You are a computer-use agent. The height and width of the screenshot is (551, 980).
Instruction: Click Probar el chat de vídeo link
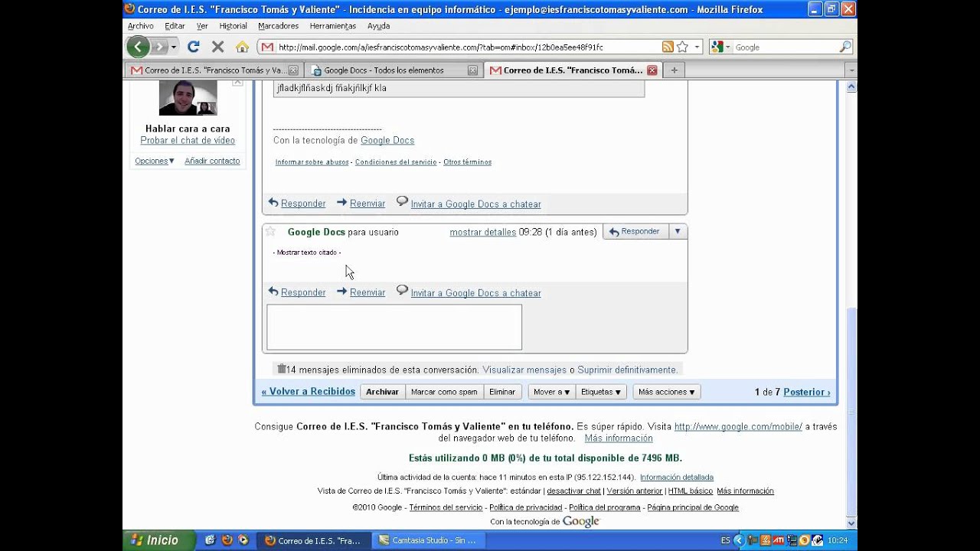(x=188, y=141)
